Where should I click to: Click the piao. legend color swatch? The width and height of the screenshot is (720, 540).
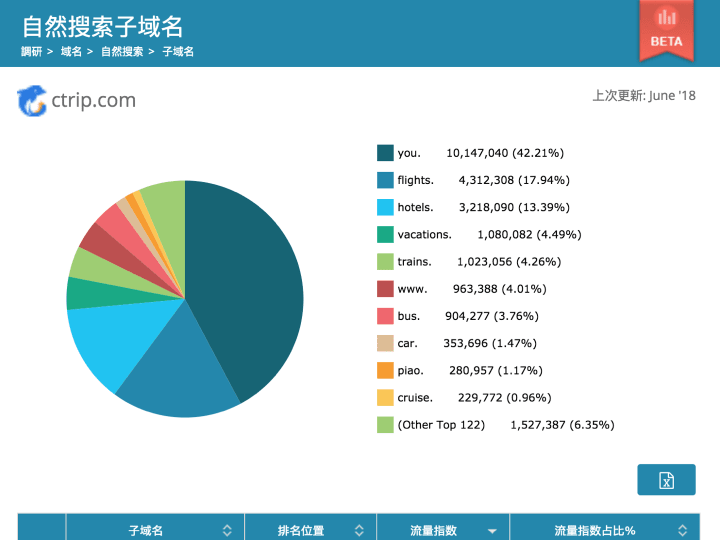385,370
